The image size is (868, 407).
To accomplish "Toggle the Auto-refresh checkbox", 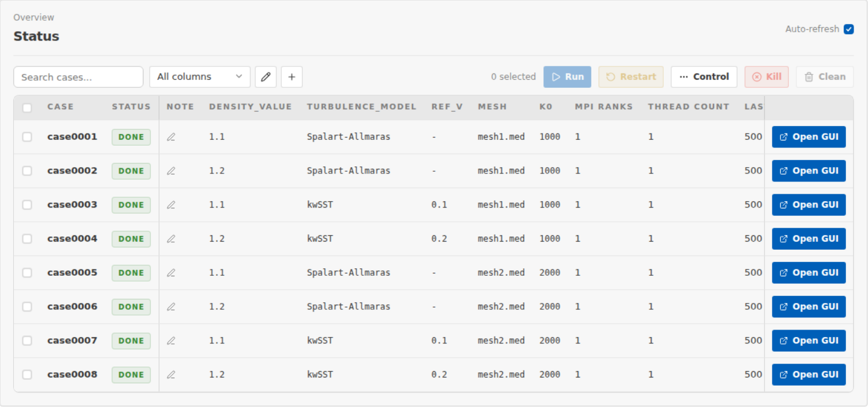I will pos(849,29).
